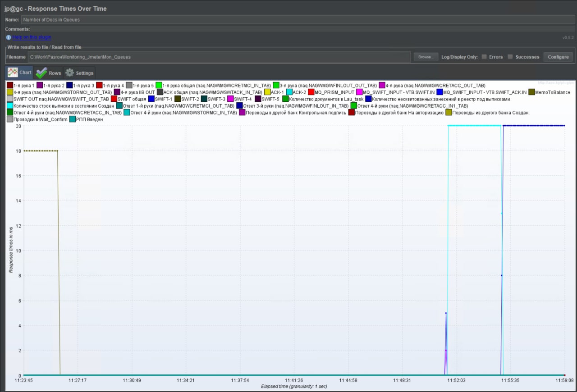Switch to the Chart tab

coord(19,73)
